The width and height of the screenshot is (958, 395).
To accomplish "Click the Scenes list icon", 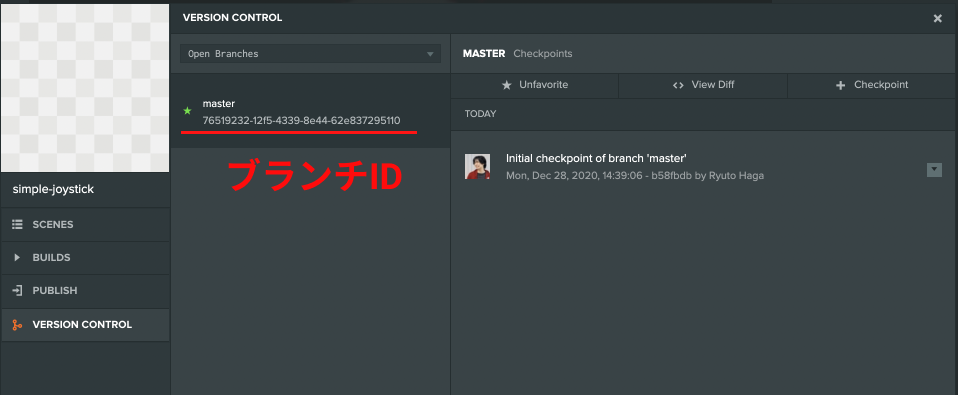I will coord(17,225).
